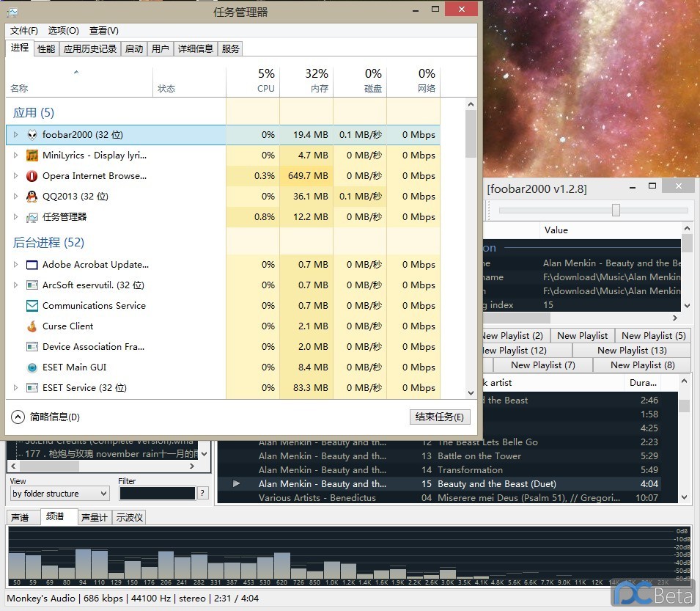Viewport: 700px width, 611px height.
Task: Expand the MiniLyrics process row
Action: [15, 155]
